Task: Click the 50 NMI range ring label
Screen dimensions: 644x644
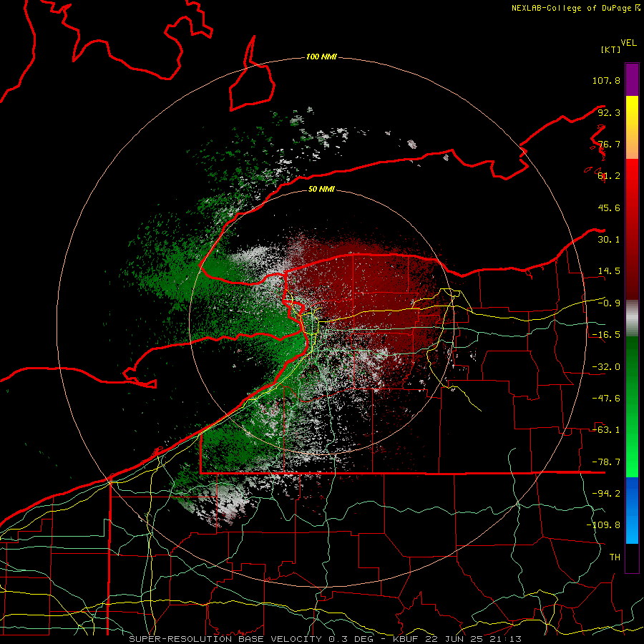Action: [x=321, y=190]
